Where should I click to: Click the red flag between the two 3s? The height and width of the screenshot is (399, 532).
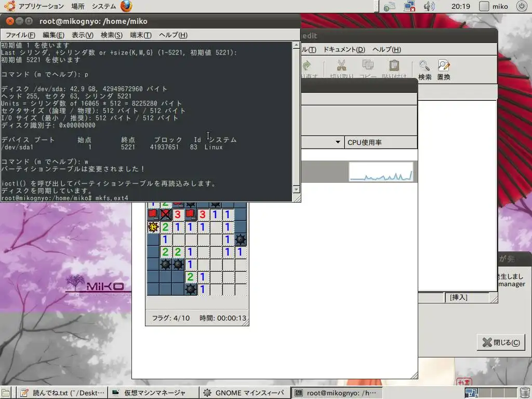[x=190, y=215]
